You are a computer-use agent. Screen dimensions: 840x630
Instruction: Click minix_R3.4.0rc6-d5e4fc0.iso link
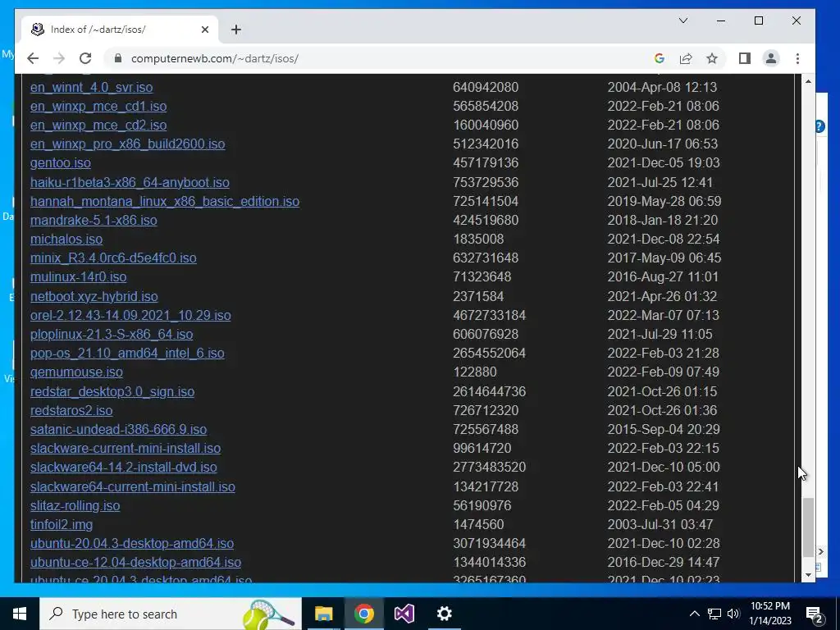113,258
